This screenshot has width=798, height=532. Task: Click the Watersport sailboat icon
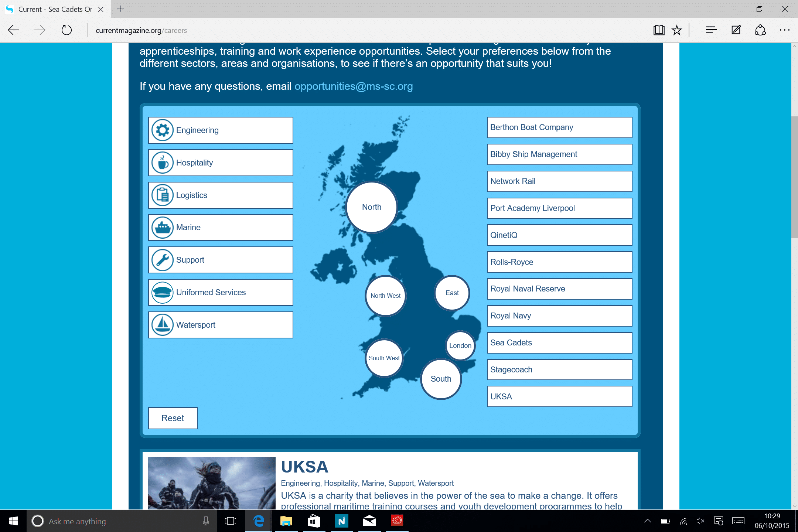[162, 325]
